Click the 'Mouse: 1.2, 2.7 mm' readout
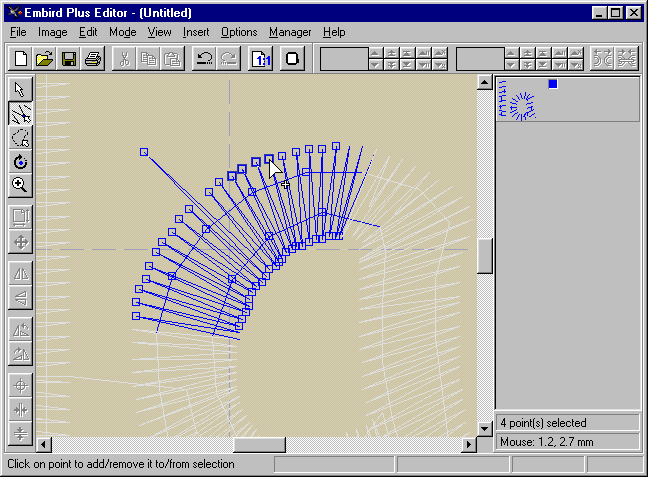 546,442
